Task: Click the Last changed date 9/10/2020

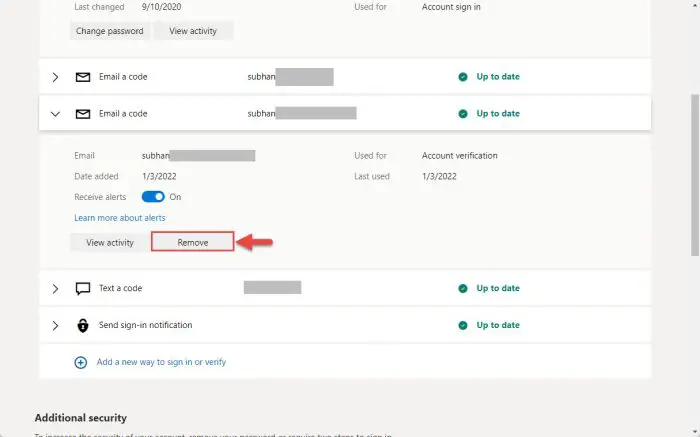Action: (x=161, y=7)
